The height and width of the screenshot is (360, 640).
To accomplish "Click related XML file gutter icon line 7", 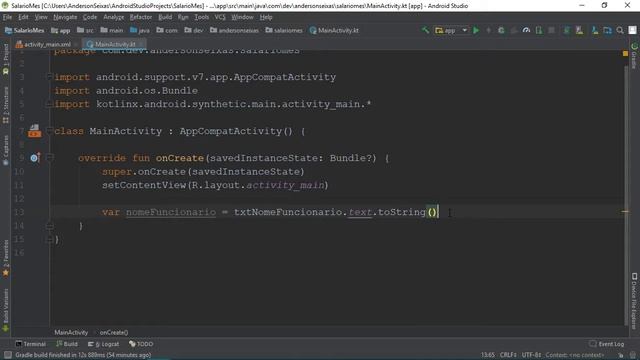I will click(x=35, y=131).
